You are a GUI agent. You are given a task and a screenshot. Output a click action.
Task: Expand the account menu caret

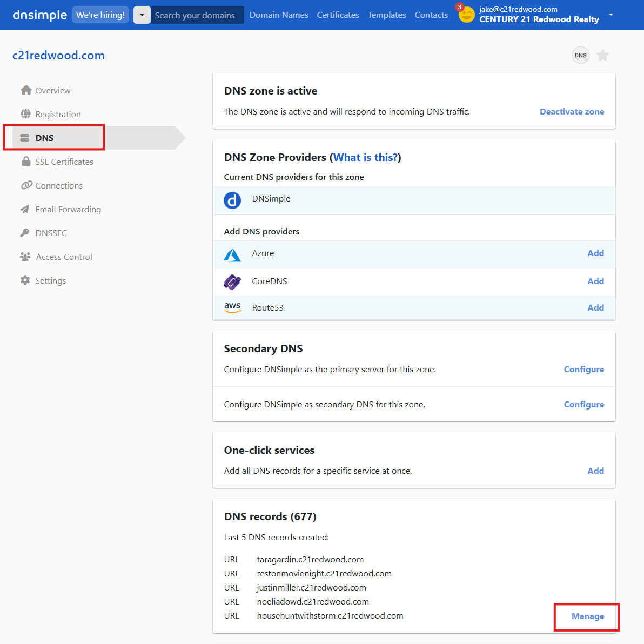click(x=611, y=15)
